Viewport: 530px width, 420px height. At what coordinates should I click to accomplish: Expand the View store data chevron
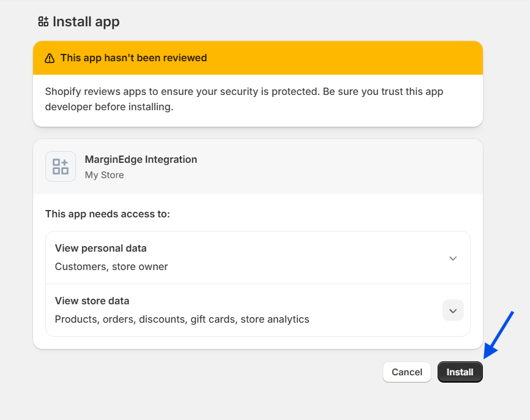pyautogui.click(x=453, y=311)
